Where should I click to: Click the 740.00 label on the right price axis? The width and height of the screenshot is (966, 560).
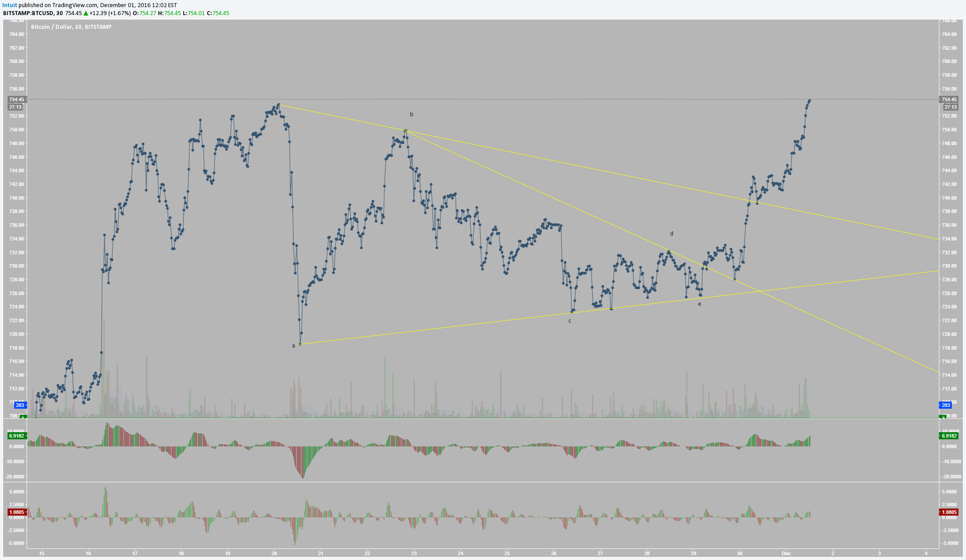click(949, 198)
